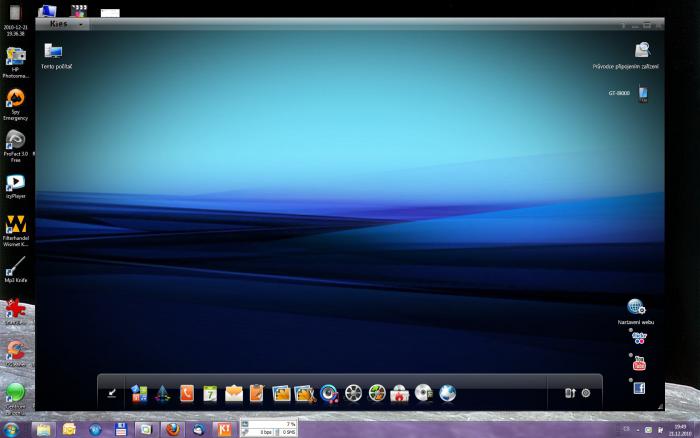Open the disc media dock icon
Viewport: 700px width, 438px height.
(423, 393)
